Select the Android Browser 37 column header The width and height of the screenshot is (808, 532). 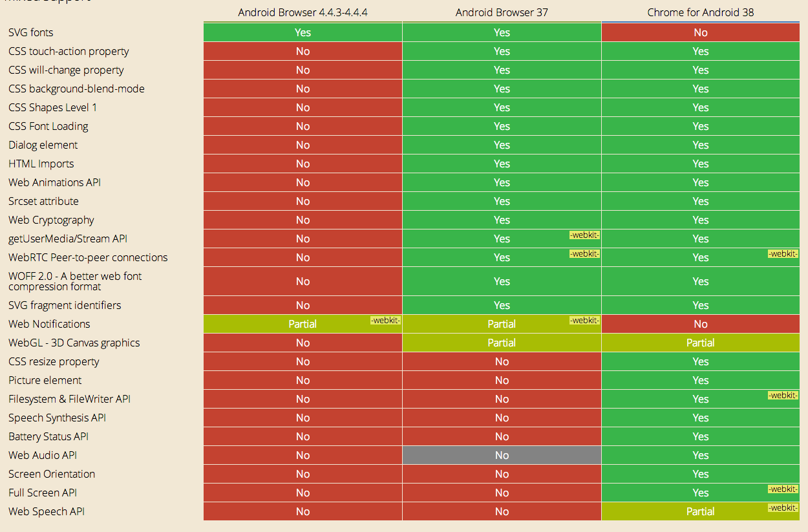tap(502, 12)
